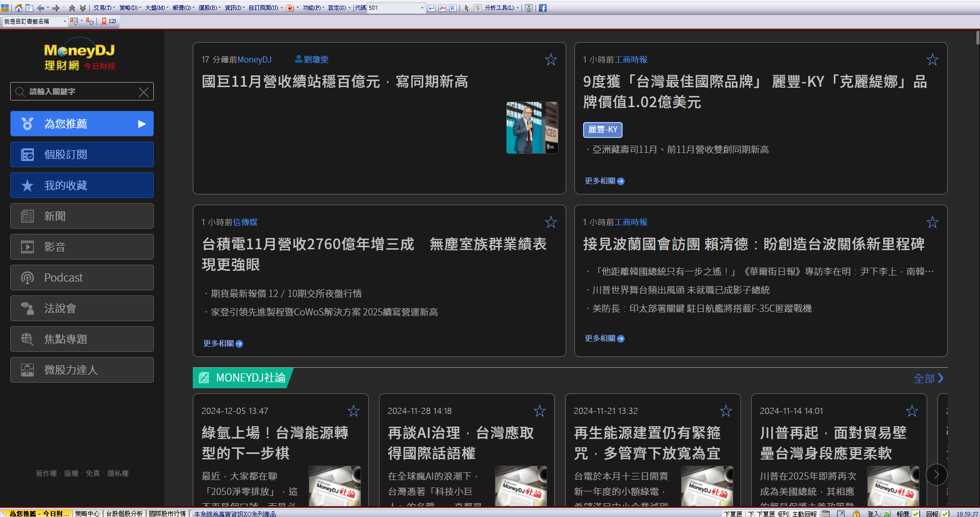The image size is (980, 517).
Task: Click the 更多相關 link under 台積電 article
Action: tap(223, 344)
